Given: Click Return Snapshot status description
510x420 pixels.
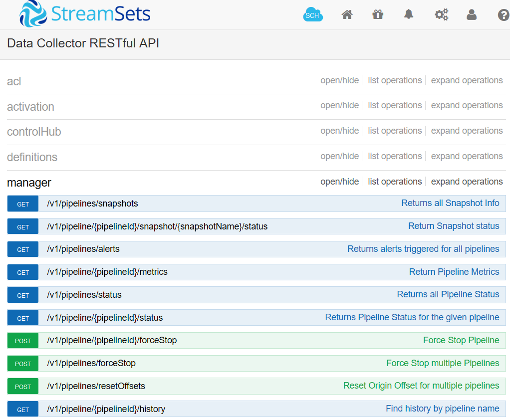Looking at the screenshot, I should tap(454, 226).
